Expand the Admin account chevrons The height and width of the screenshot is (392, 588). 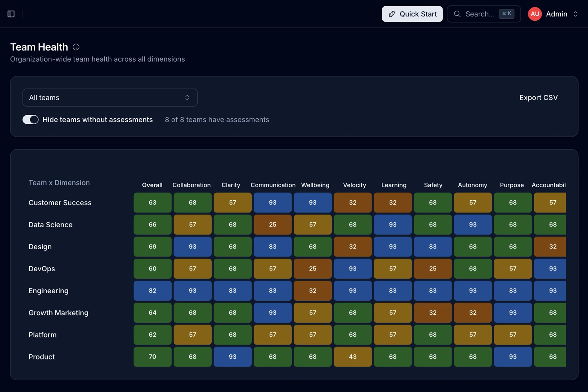tap(575, 14)
